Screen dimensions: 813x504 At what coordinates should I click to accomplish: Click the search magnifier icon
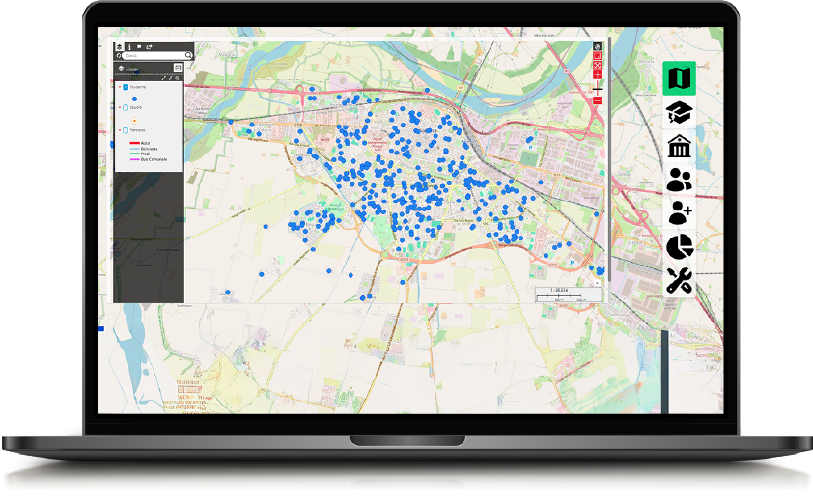point(189,56)
